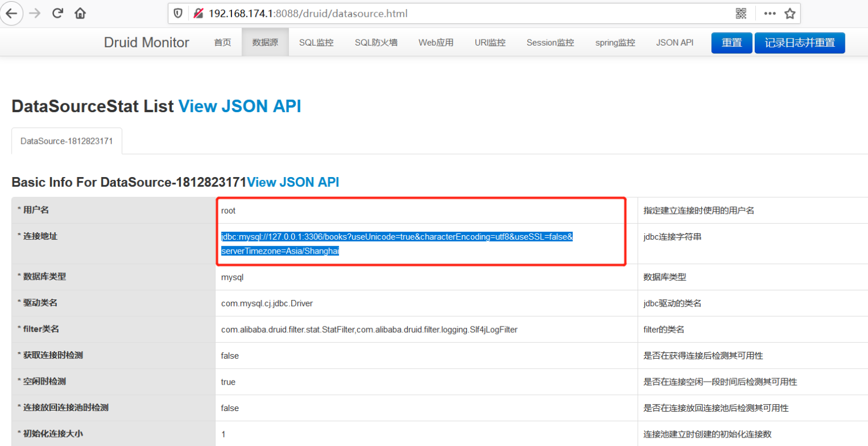Click the insecure connection lock icon
This screenshot has width=868, height=446.
[198, 14]
